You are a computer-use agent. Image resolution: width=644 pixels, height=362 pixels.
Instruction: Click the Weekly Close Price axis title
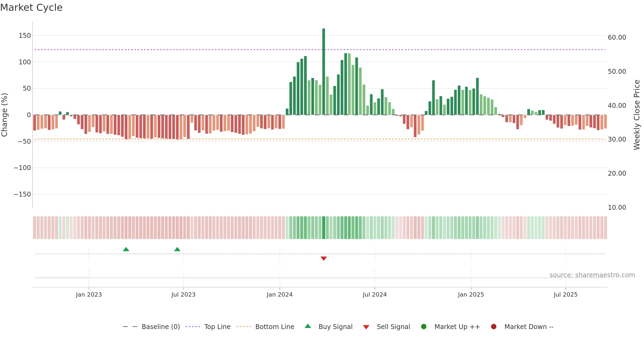(x=637, y=115)
